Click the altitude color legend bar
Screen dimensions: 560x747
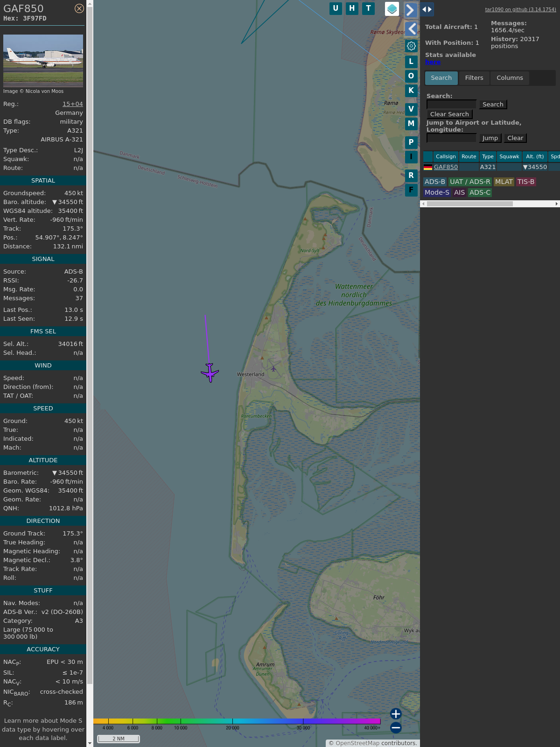pos(237,721)
